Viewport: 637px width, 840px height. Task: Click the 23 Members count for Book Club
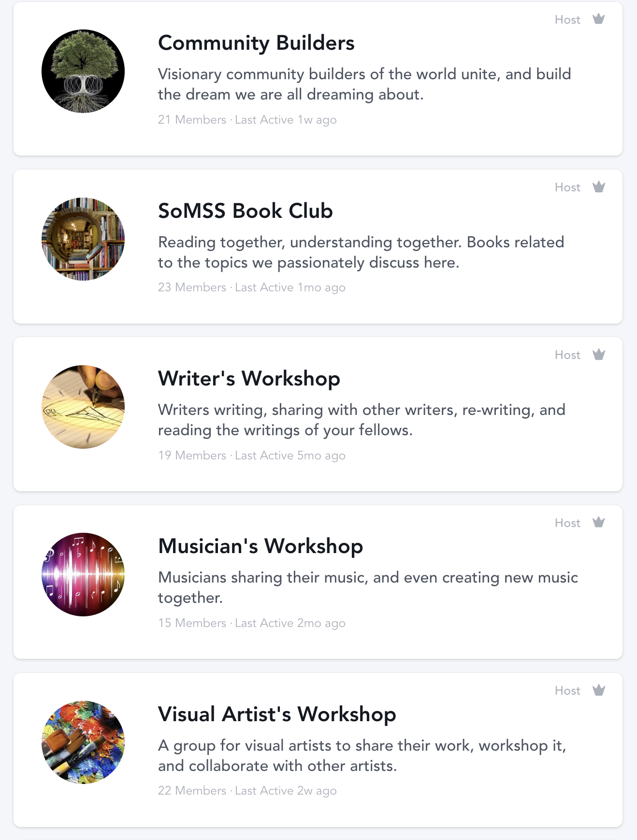[x=192, y=287]
